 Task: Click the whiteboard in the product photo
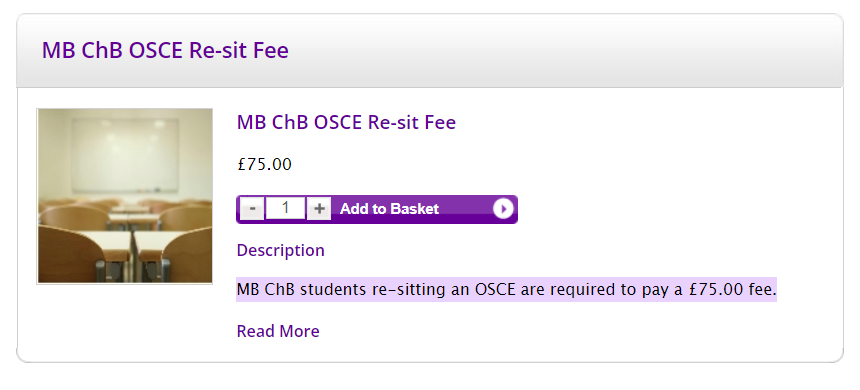[125, 154]
